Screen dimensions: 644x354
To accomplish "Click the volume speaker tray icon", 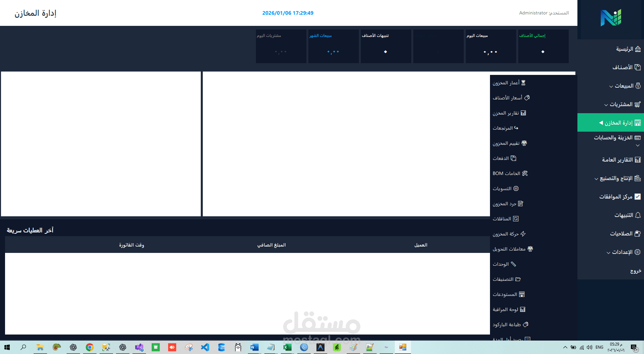I will [590, 347].
